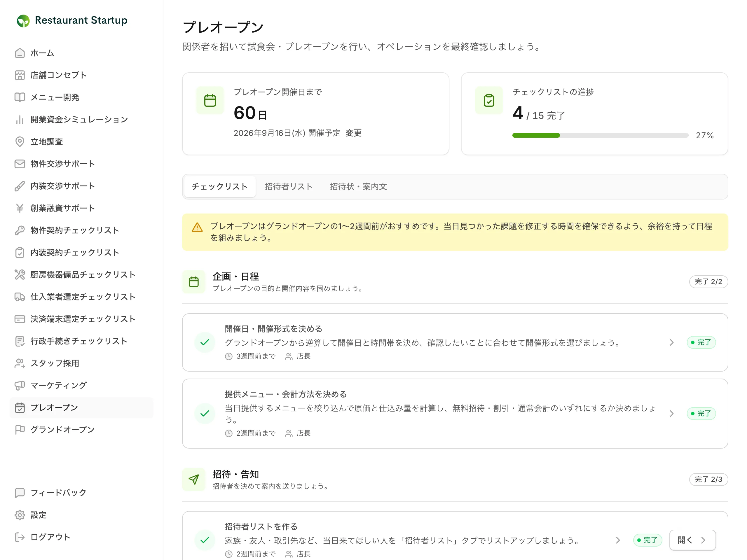Image resolution: width=747 pixels, height=560 pixels.
Task: Expand the 招待者リストを作る item chevron
Action: pos(618,540)
